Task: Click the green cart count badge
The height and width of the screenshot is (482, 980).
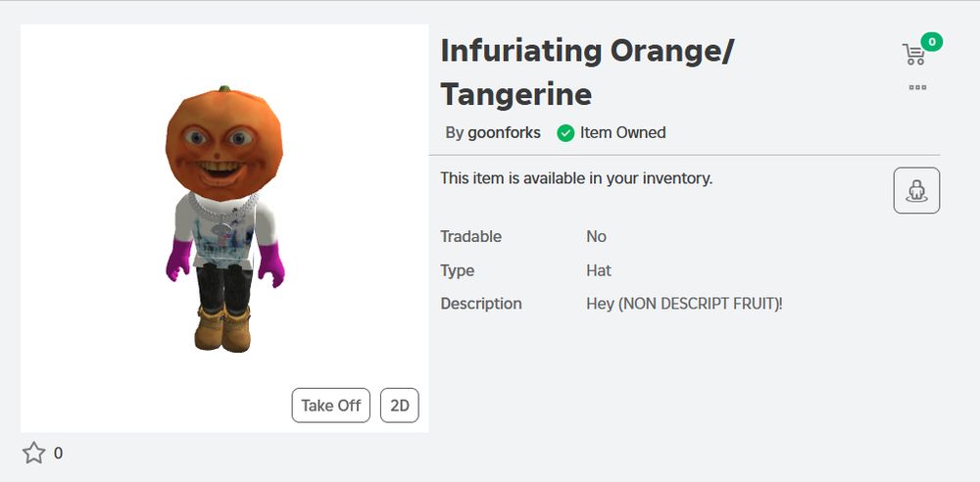Action: click(931, 42)
